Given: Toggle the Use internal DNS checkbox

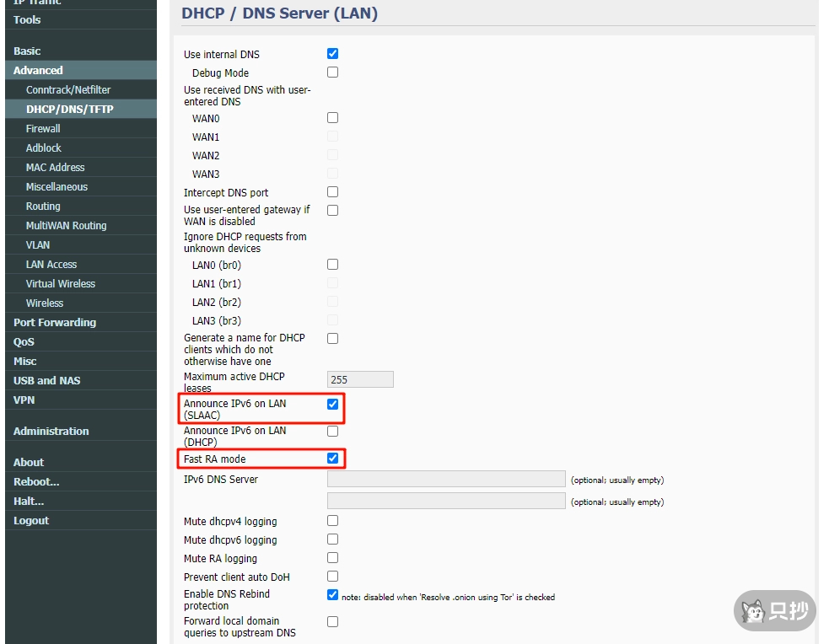Looking at the screenshot, I should [x=332, y=54].
